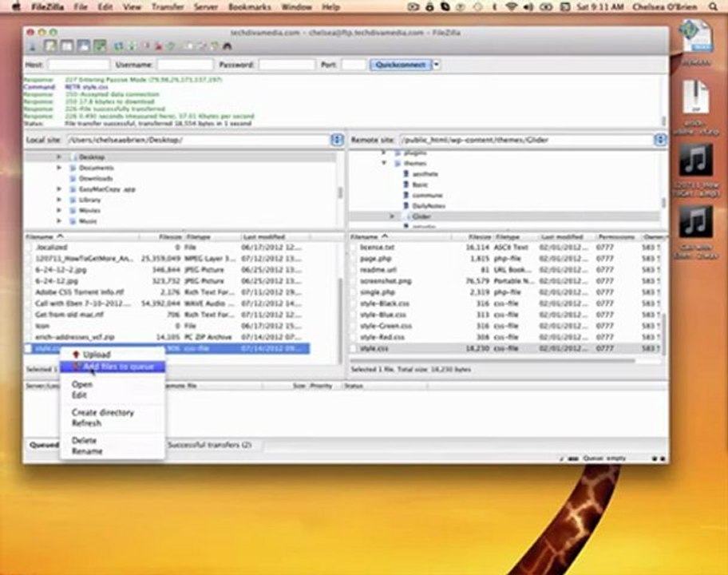Switch to the Successful transfers tab
Screen dimensions: 728x575
209,444
